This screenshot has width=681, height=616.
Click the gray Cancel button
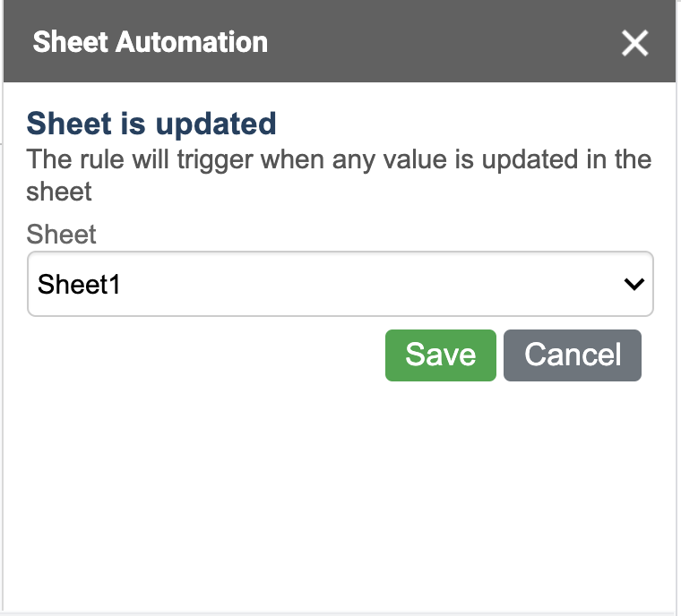(x=573, y=355)
